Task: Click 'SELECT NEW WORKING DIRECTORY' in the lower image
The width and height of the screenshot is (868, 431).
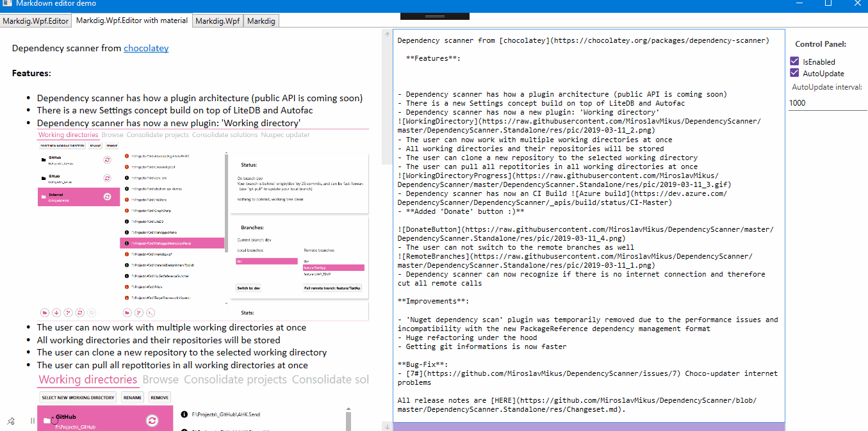Action: 78,398
